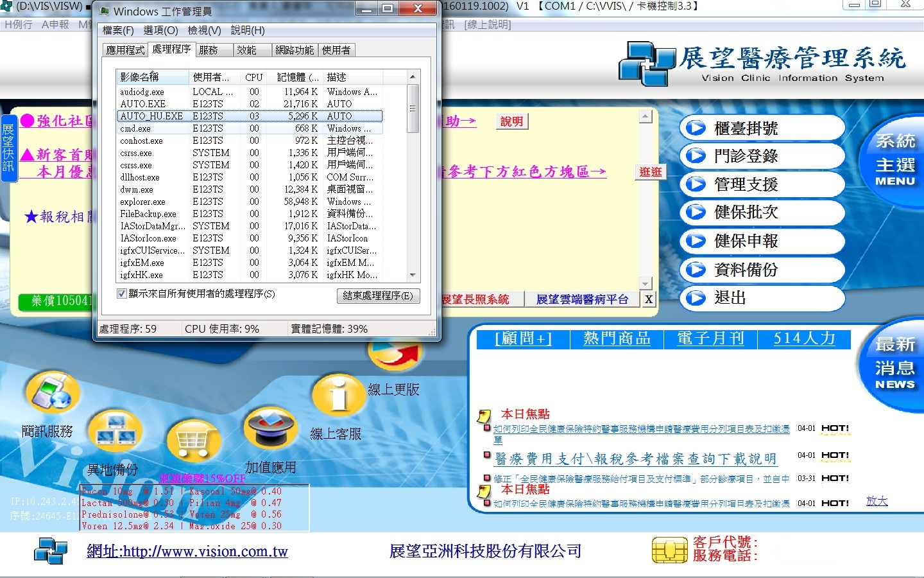Open the [顧問+] link
924x578 pixels.
click(523, 338)
